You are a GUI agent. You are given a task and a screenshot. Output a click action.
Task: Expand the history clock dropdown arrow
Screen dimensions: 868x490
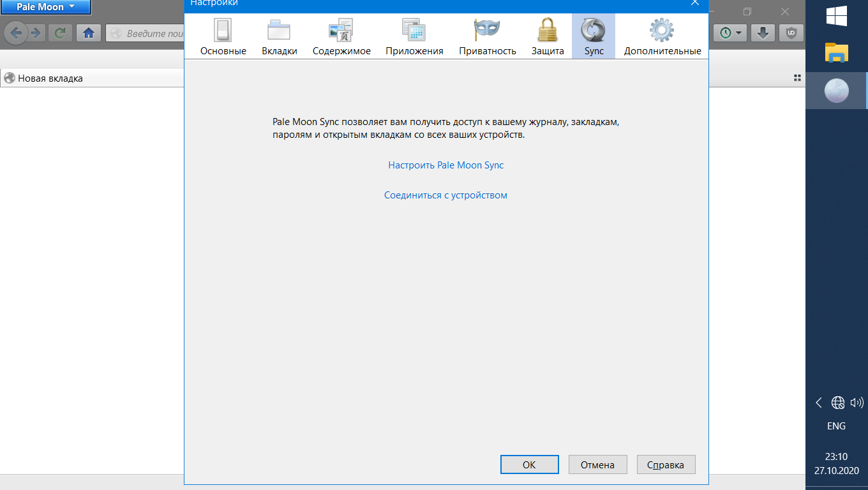coord(739,33)
